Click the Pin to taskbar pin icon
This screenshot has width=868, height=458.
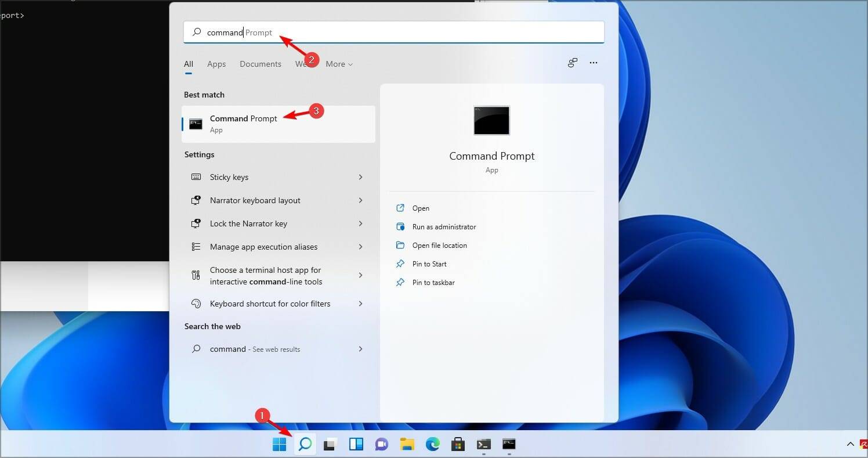click(400, 283)
